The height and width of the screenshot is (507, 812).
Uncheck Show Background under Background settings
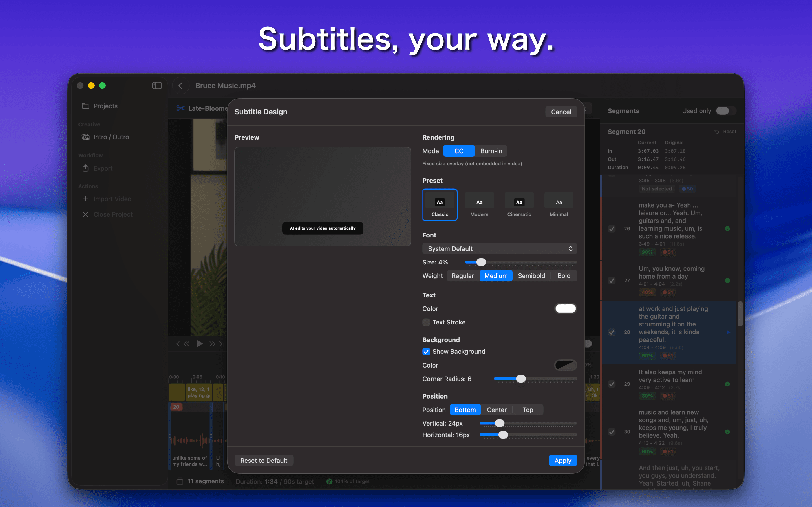426,352
